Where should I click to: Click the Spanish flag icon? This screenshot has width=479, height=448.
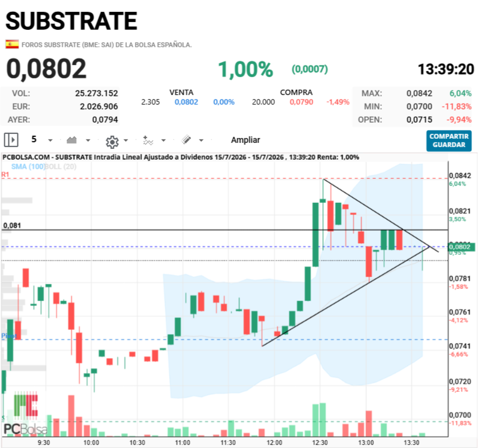tap(12, 44)
